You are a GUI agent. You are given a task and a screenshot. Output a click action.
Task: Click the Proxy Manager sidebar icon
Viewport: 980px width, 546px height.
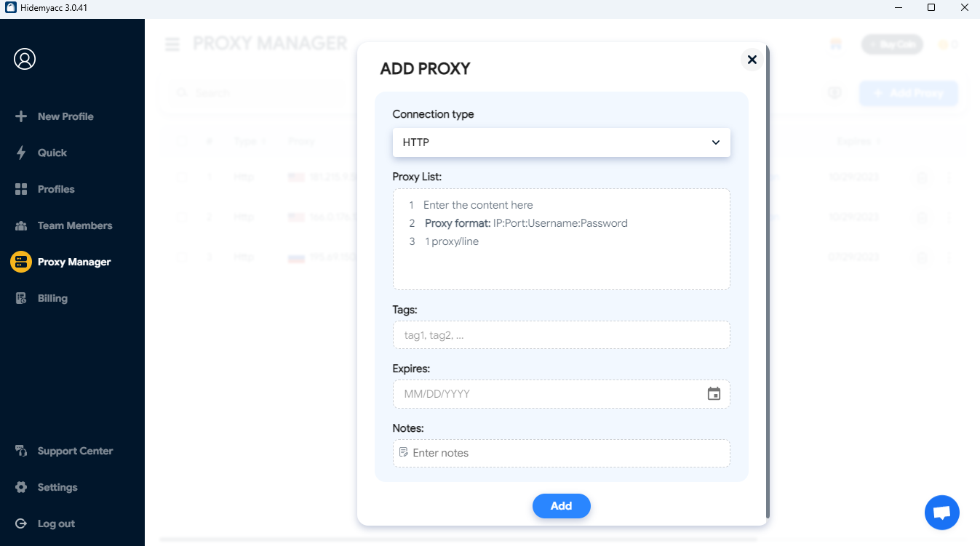click(x=21, y=262)
